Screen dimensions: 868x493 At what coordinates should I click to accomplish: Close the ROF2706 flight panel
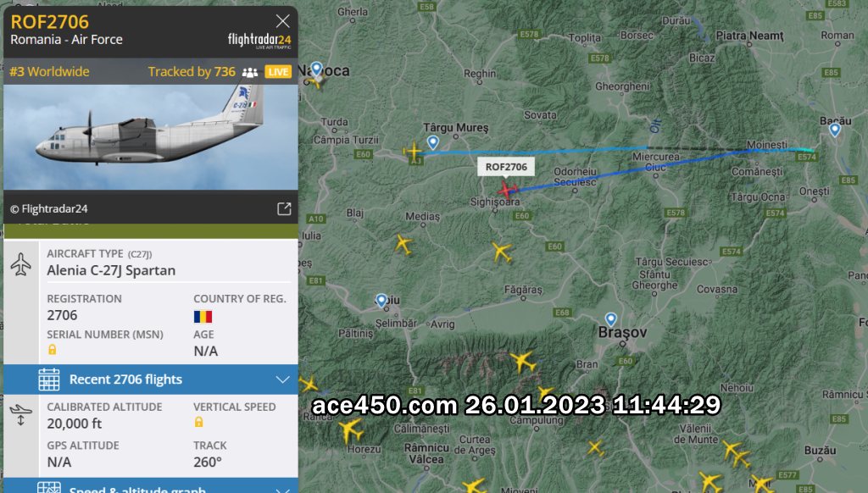coord(282,21)
